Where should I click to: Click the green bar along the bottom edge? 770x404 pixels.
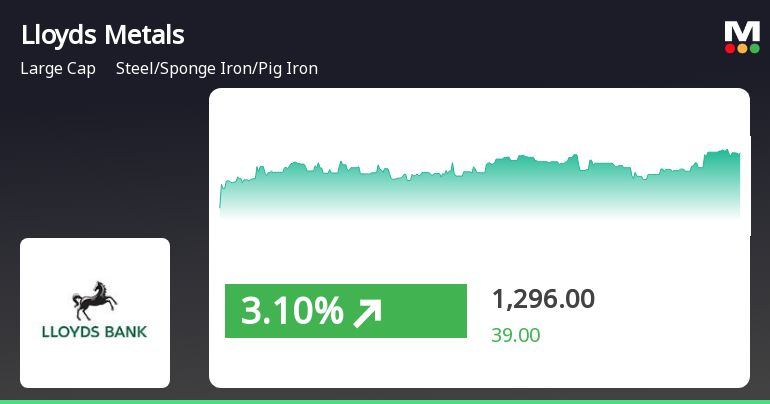click(385, 401)
